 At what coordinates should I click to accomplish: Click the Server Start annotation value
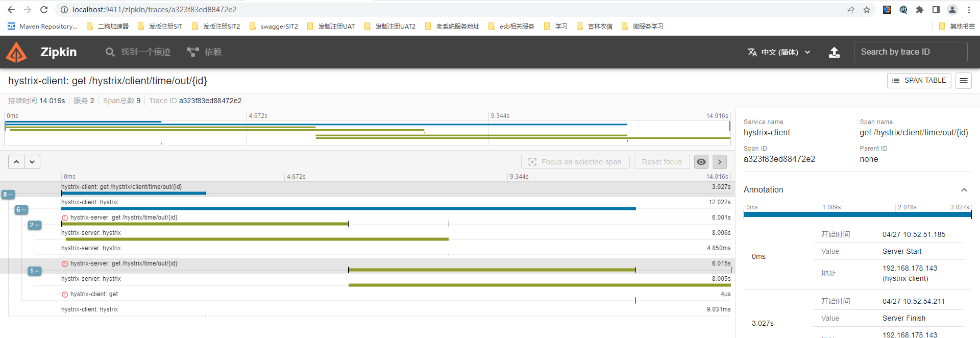pos(902,251)
